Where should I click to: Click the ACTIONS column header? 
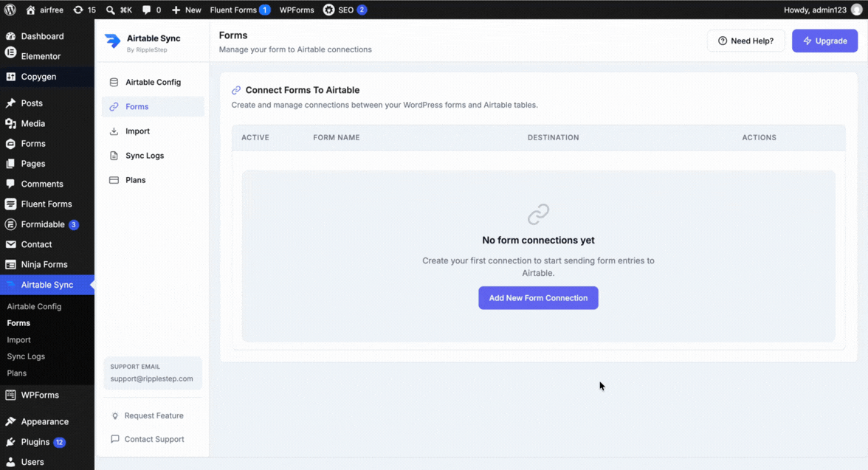(759, 137)
